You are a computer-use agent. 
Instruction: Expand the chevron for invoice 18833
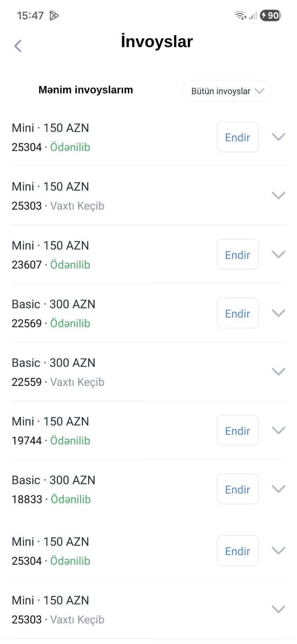tap(278, 489)
